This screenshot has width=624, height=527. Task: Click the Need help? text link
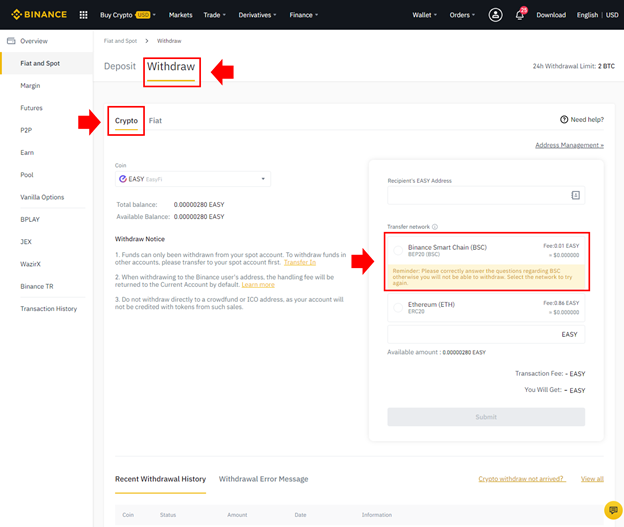click(x=587, y=119)
